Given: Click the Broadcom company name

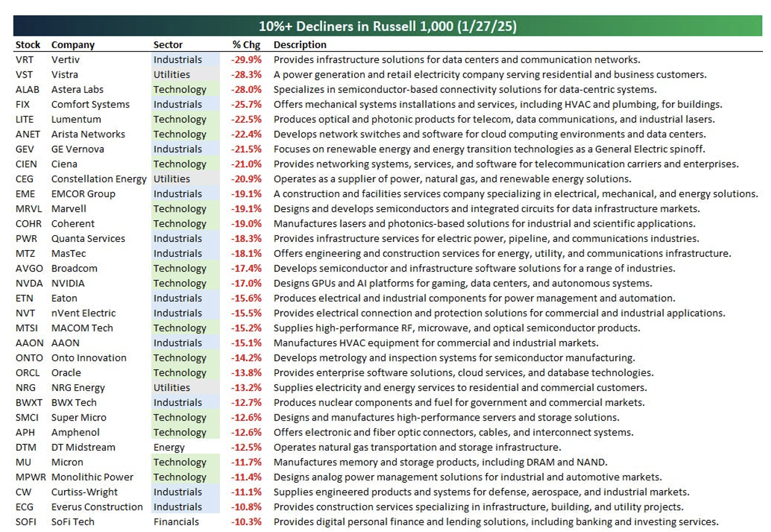Looking at the screenshot, I should 74,268.
